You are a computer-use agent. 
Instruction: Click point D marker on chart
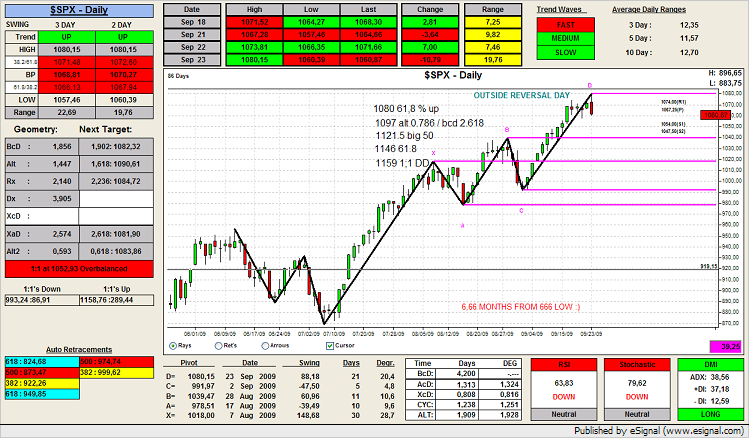[590, 86]
